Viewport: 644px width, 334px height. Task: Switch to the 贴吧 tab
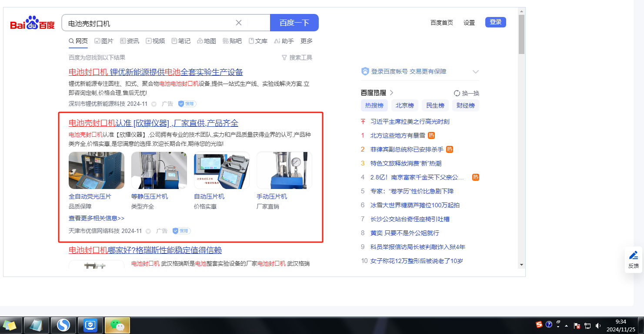click(x=232, y=41)
